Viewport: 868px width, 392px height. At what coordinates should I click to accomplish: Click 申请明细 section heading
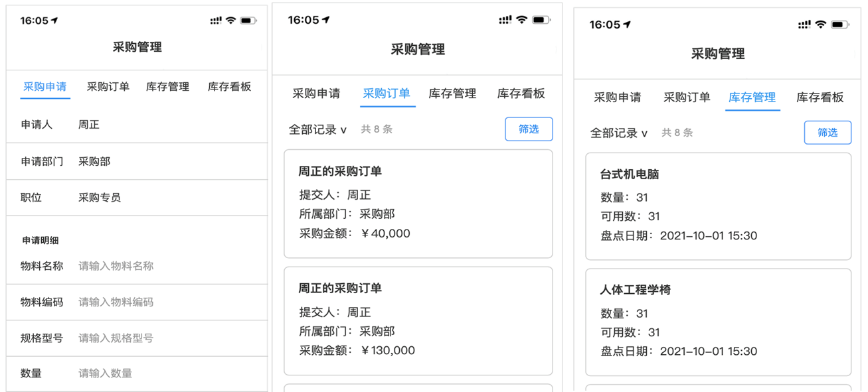coord(41,241)
